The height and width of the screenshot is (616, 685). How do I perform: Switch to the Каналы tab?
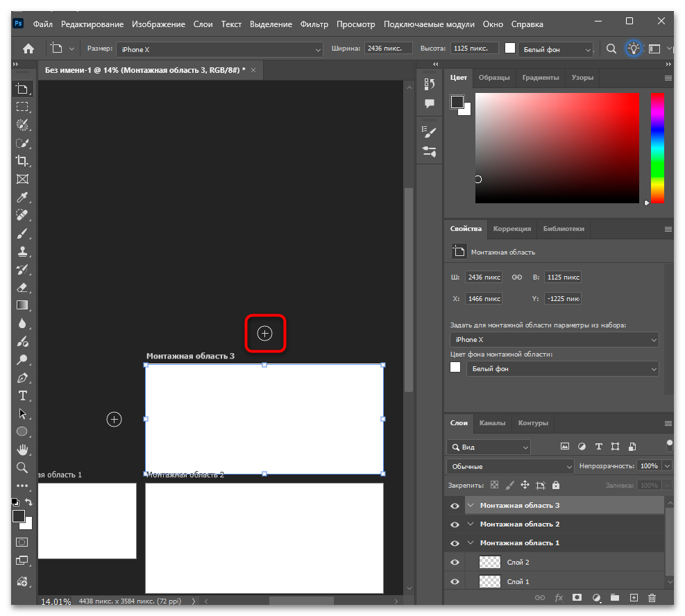click(x=492, y=422)
